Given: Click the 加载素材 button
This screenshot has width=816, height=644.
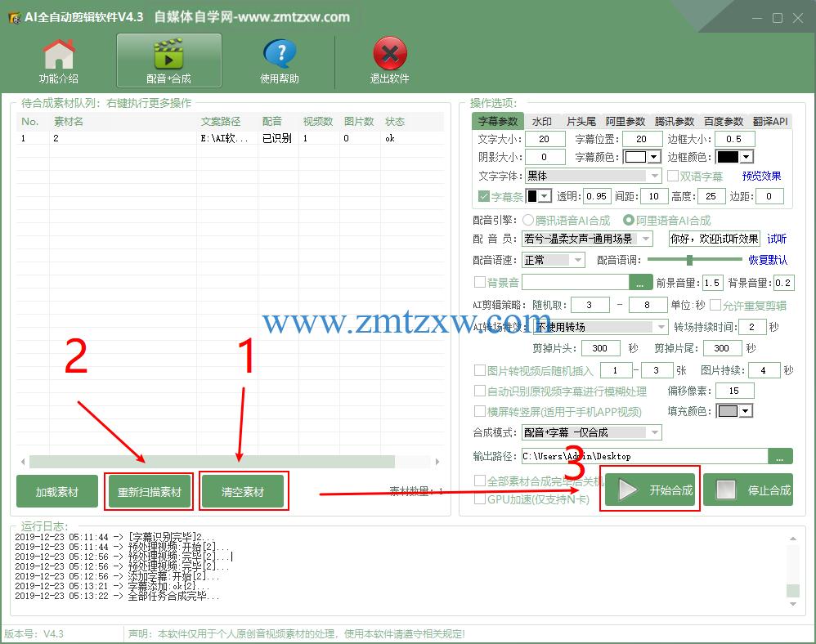Looking at the screenshot, I should 56,491.
